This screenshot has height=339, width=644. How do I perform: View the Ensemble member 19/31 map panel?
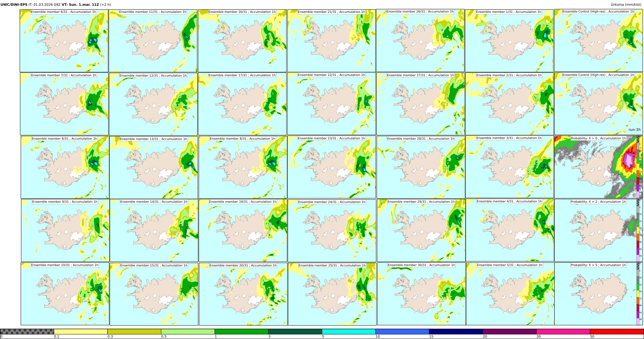pos(243,231)
